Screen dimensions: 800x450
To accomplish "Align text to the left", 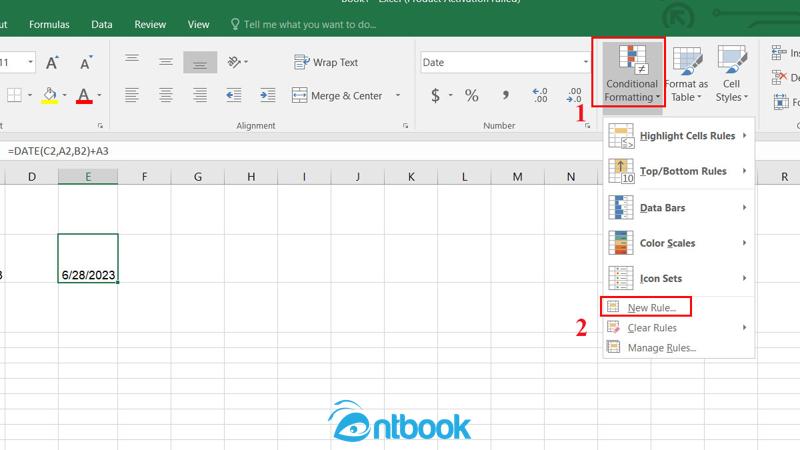I will point(132,95).
